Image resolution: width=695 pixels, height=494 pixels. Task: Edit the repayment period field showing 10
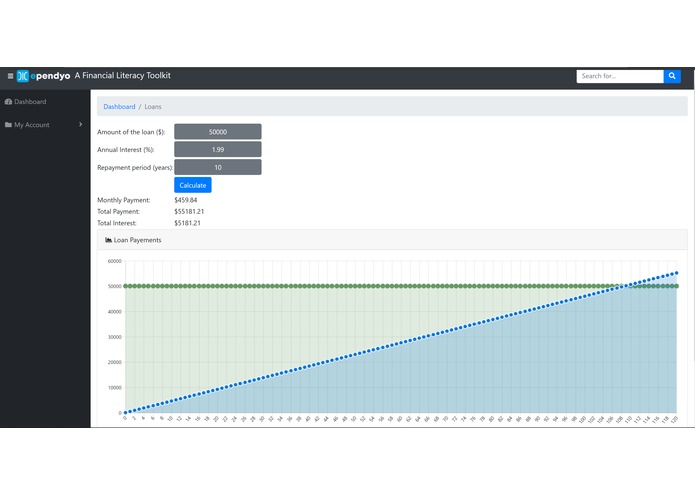click(x=218, y=167)
